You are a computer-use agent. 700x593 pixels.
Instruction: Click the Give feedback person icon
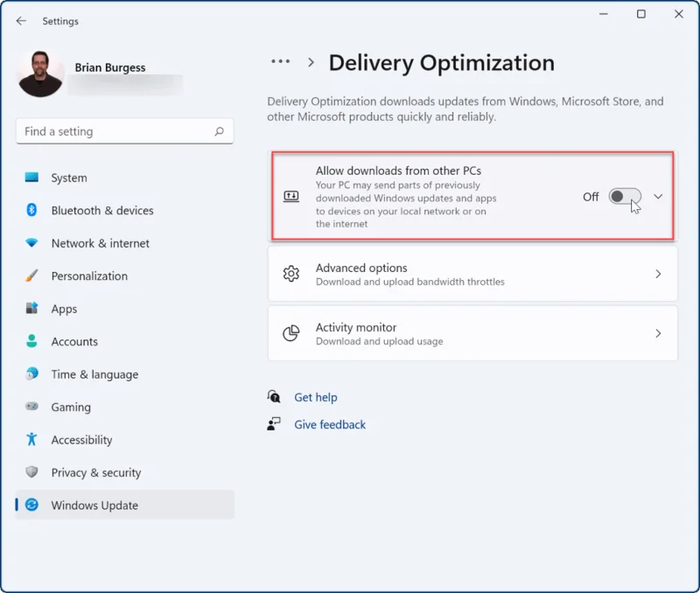point(274,424)
